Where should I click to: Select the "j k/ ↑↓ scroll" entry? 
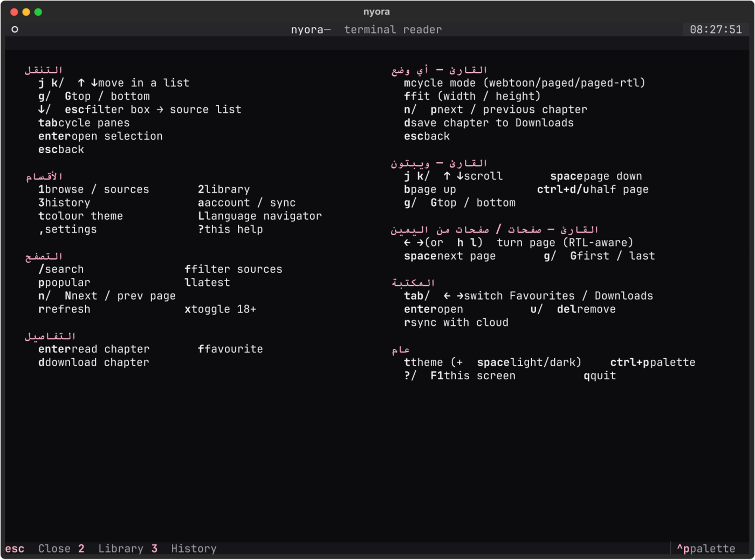pos(453,176)
